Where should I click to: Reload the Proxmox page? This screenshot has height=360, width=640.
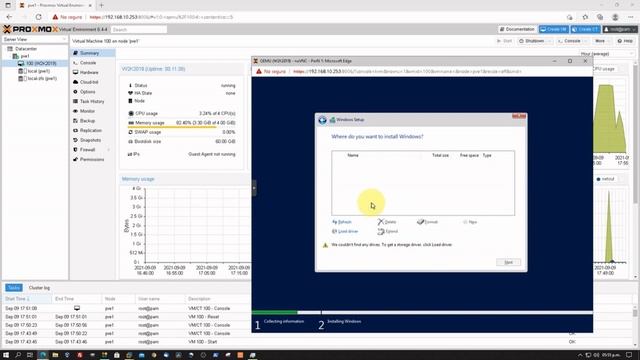coord(38,17)
